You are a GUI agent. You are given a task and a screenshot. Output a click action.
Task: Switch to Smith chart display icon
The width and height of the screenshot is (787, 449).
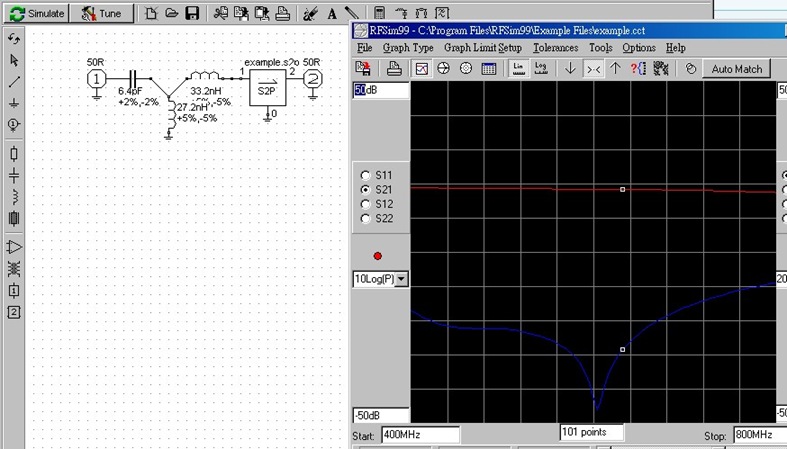pyautogui.click(x=443, y=68)
